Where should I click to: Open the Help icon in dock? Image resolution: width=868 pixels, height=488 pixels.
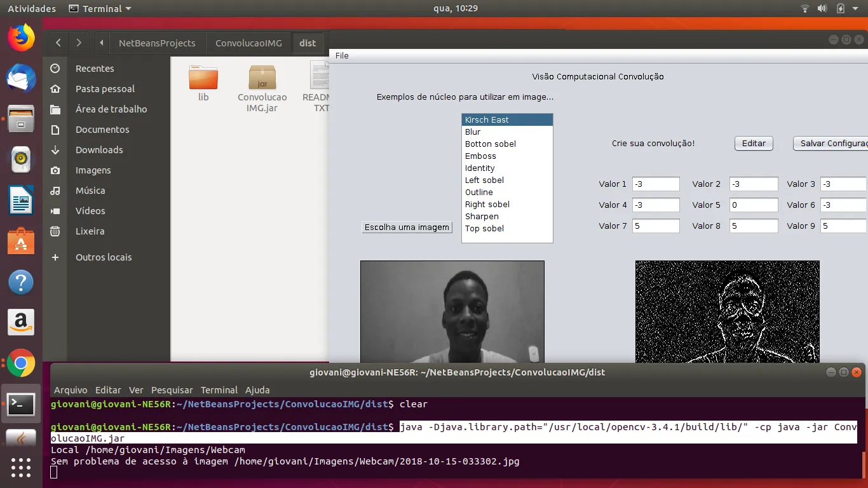21,281
